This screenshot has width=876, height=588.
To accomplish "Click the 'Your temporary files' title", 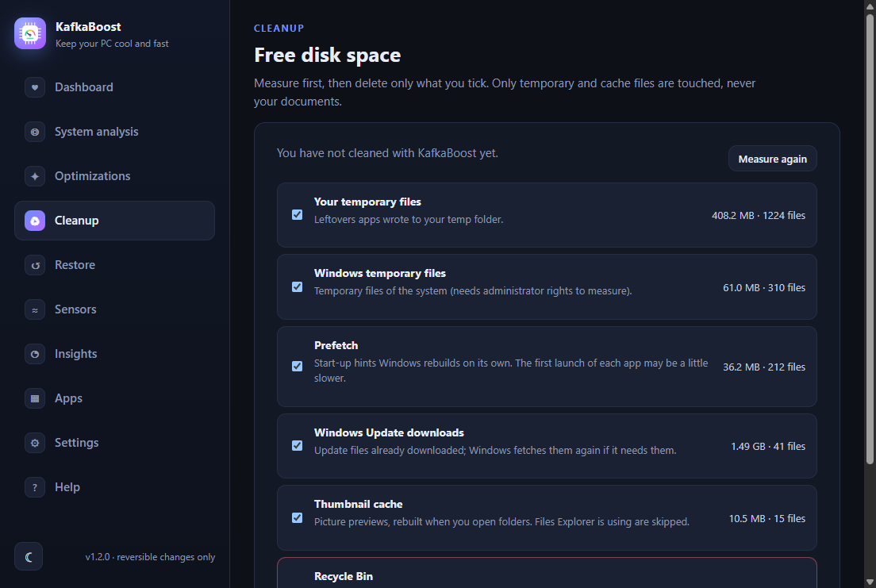I will click(367, 202).
